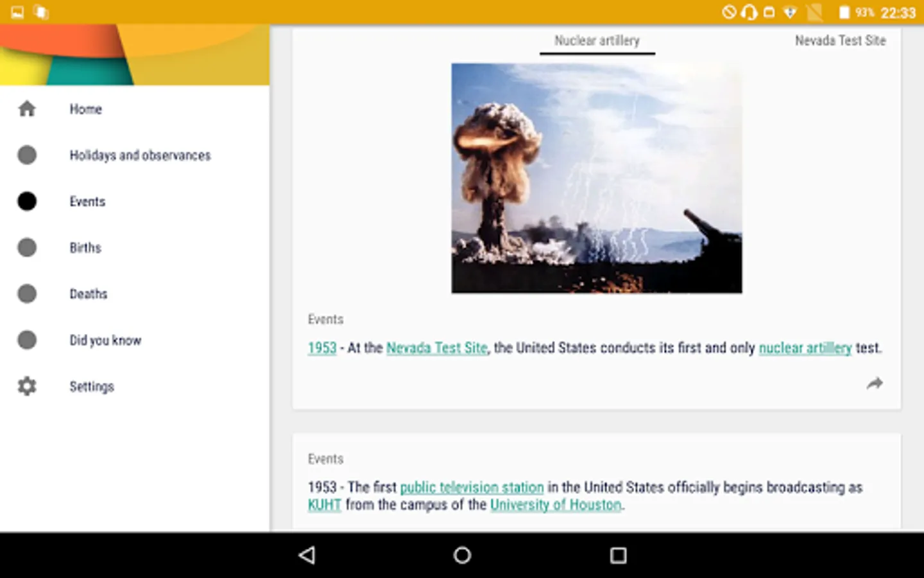Viewport: 924px width, 578px height.
Task: Tap the headset icon in status bar
Action: 749,12
